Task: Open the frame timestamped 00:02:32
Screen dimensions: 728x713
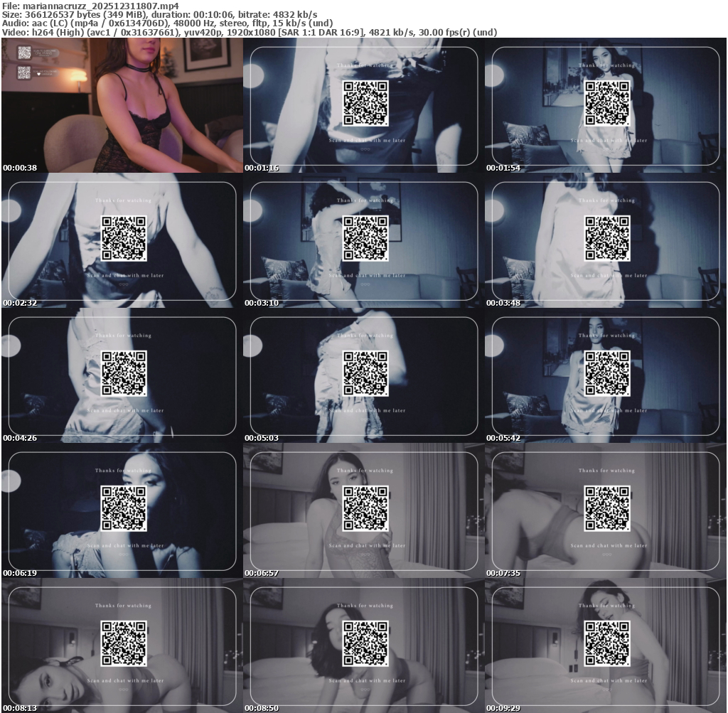Action: [122, 241]
